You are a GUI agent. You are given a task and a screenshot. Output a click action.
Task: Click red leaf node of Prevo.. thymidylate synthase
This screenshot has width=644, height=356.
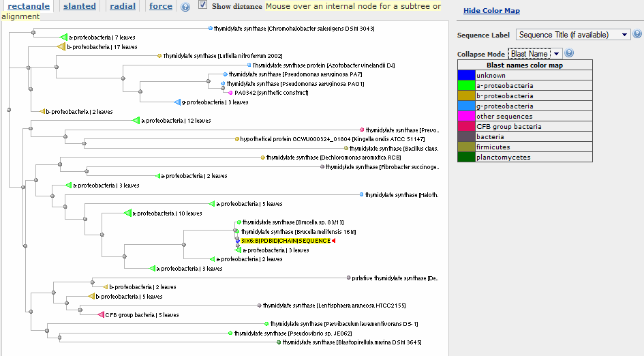[362, 130]
